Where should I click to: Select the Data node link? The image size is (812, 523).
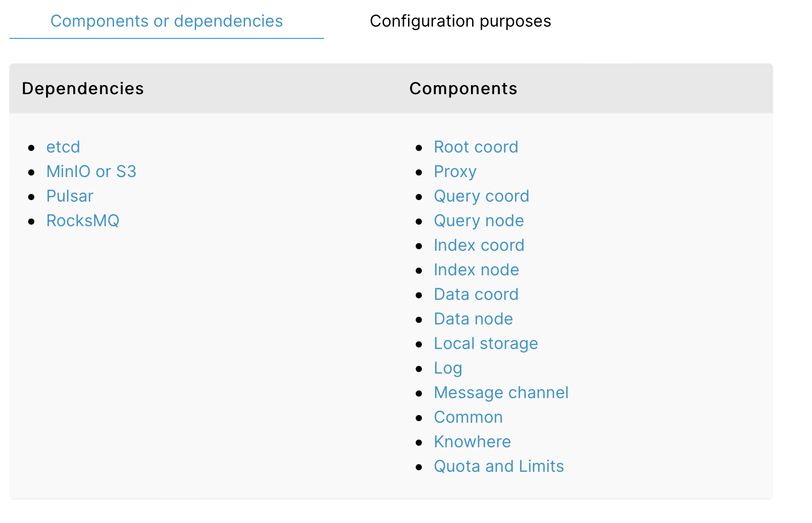coord(473,319)
